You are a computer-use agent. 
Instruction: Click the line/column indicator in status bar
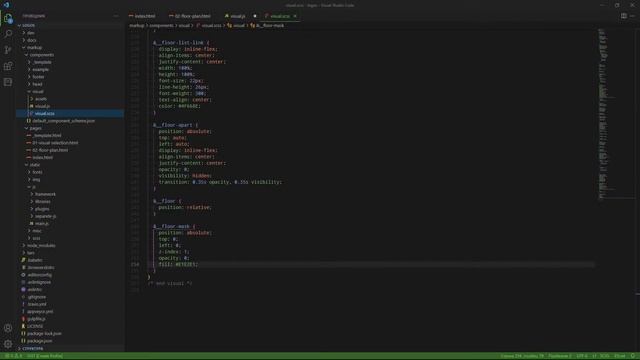[522, 356]
